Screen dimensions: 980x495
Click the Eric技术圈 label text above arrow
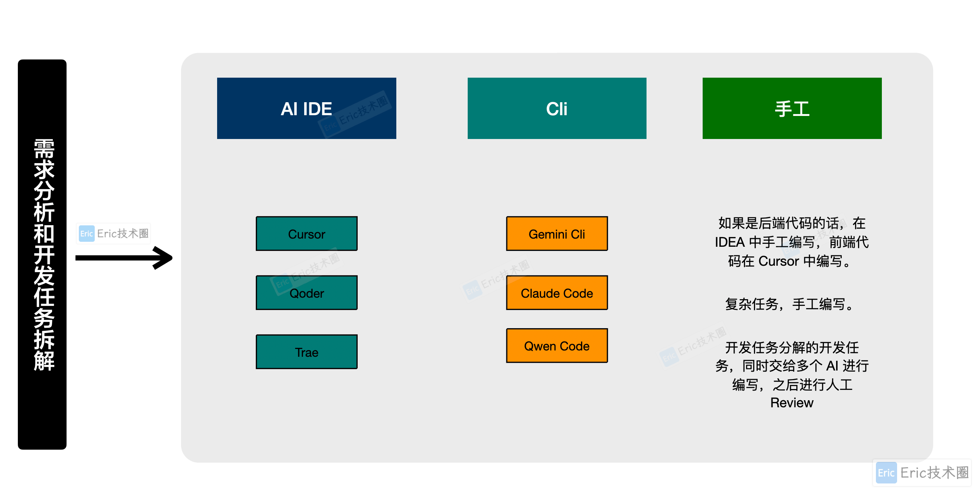coord(123,233)
